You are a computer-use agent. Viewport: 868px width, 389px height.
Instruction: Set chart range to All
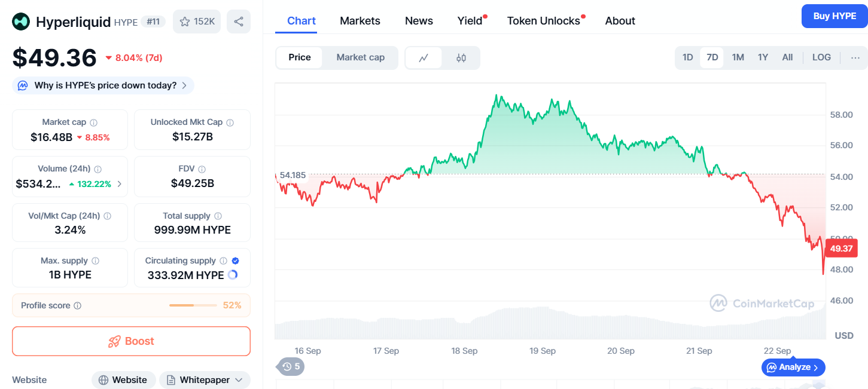[787, 57]
